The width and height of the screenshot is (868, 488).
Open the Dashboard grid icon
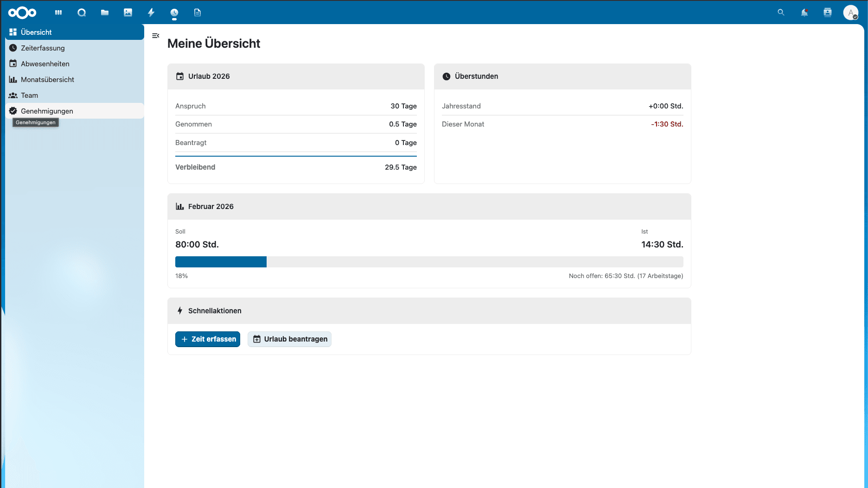(x=58, y=13)
